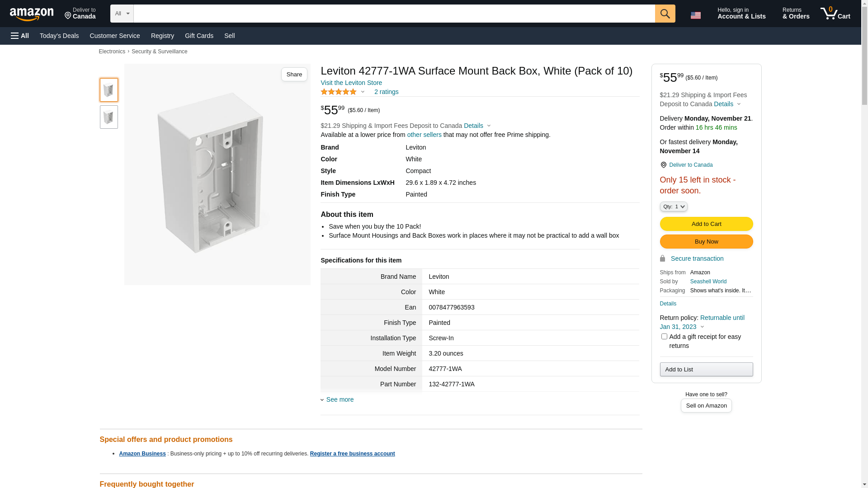Click the Deliver to Canada location icon
Viewport: 868px width, 488px height.
[x=663, y=165]
